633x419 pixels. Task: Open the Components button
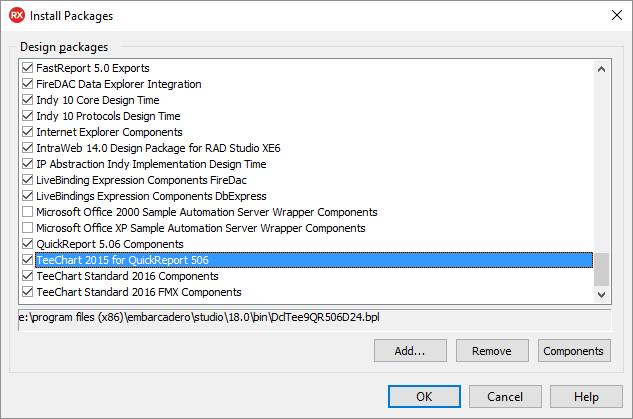click(574, 350)
